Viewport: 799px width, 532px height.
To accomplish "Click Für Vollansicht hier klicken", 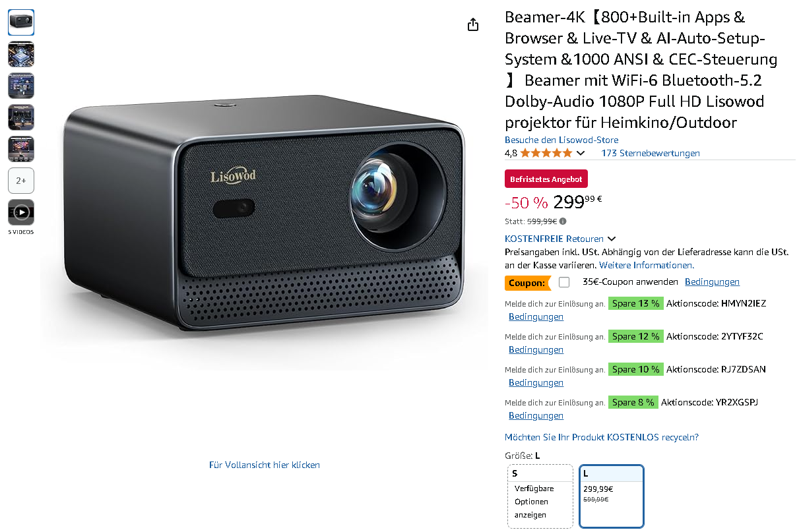I will coord(265,465).
